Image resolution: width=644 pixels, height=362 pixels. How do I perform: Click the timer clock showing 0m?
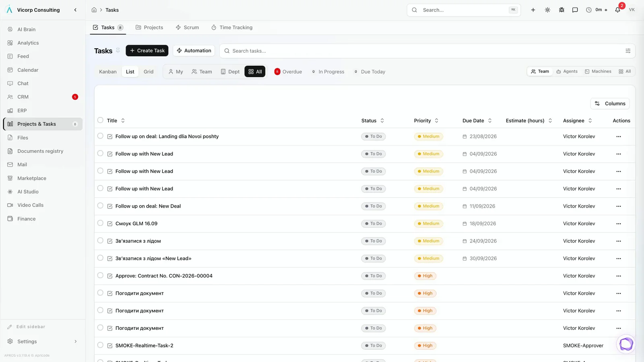coord(597,10)
